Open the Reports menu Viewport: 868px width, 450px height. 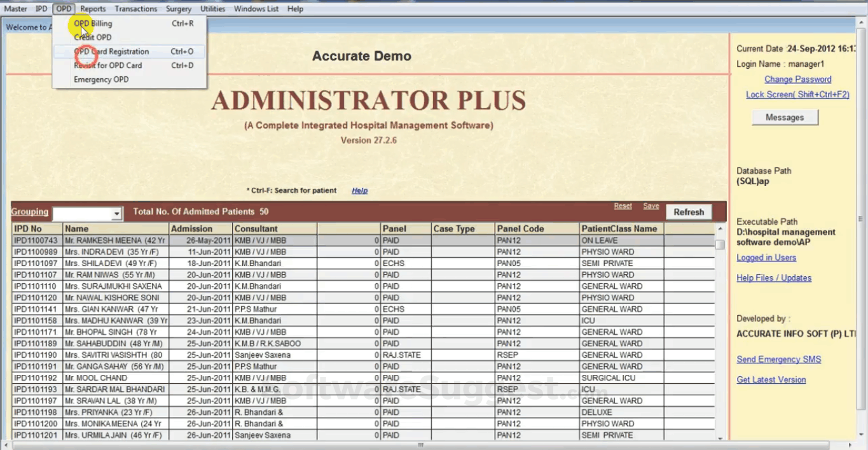pos(93,8)
